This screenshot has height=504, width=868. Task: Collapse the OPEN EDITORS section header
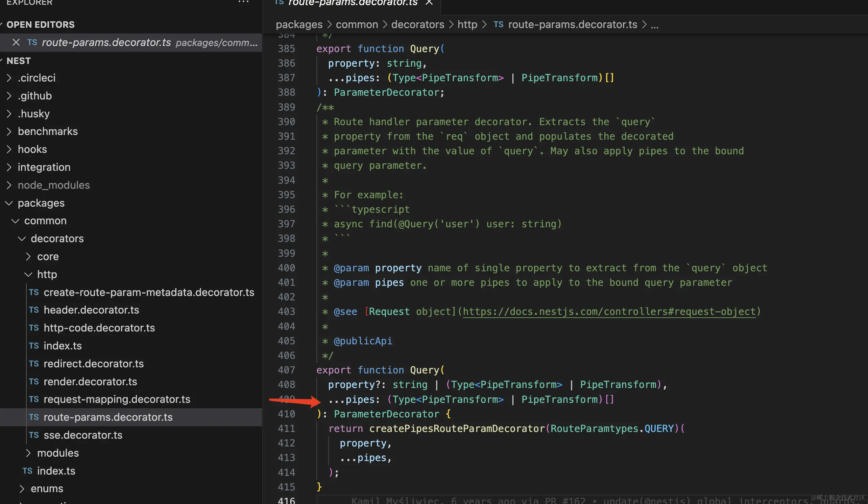(131, 24)
